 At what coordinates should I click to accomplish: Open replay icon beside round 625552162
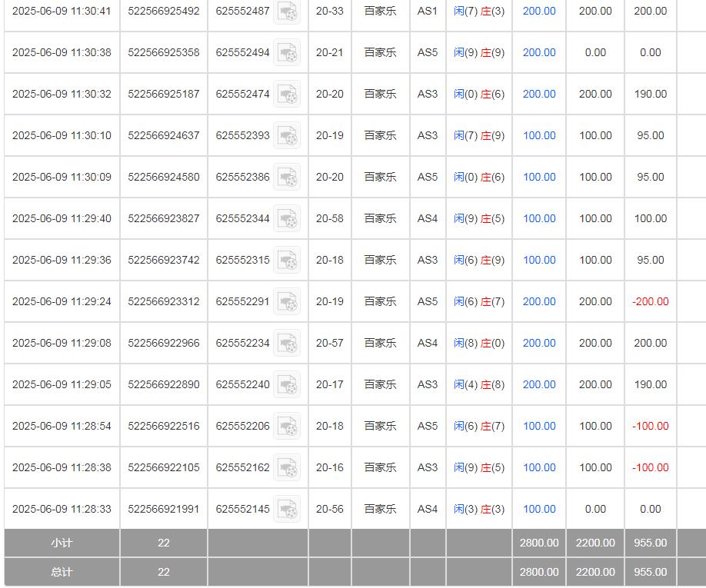pos(288,468)
